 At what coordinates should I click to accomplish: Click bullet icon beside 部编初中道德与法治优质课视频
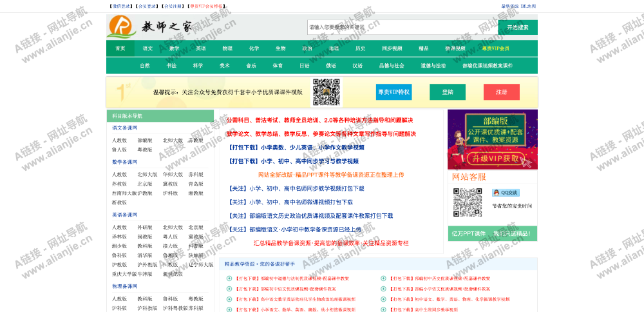[229, 278]
